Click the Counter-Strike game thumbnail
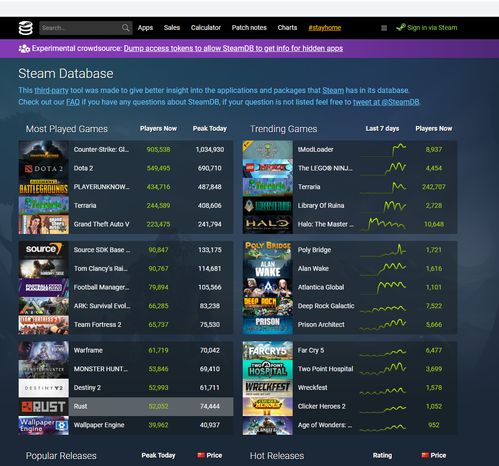The height and width of the screenshot is (466, 499). click(44, 150)
